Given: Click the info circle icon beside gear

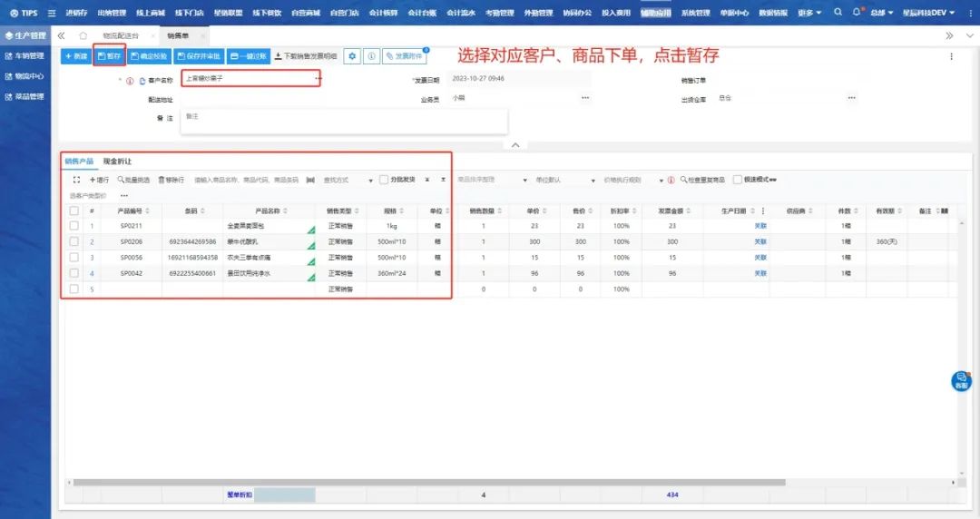Looking at the screenshot, I should point(371,56).
